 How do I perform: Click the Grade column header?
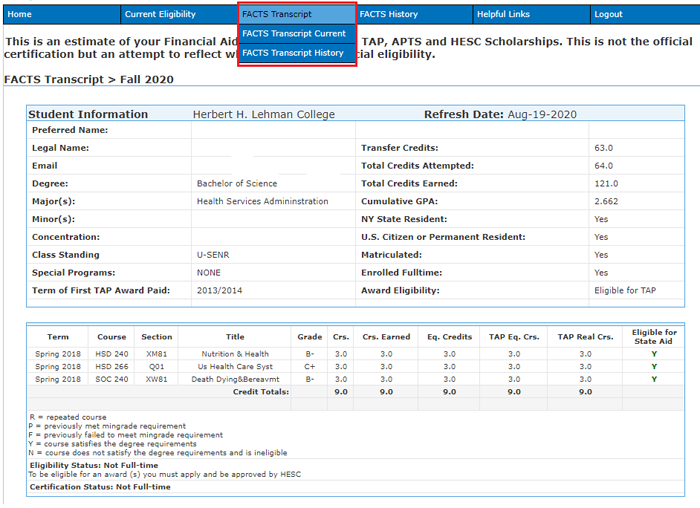pos(308,337)
